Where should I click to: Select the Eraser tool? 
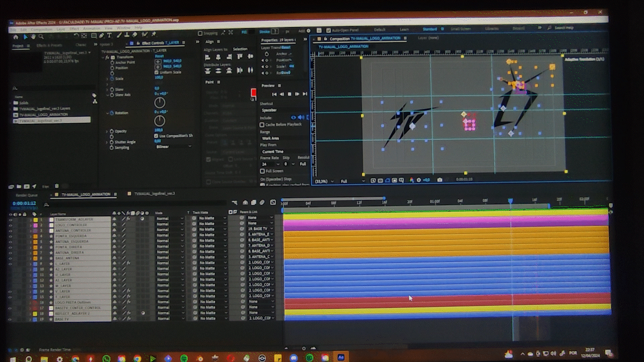point(135,35)
